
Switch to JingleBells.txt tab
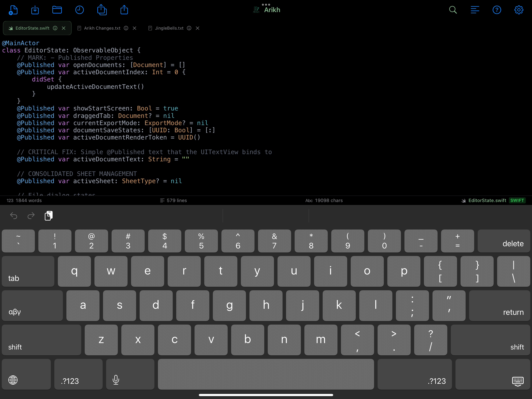pyautogui.click(x=169, y=28)
